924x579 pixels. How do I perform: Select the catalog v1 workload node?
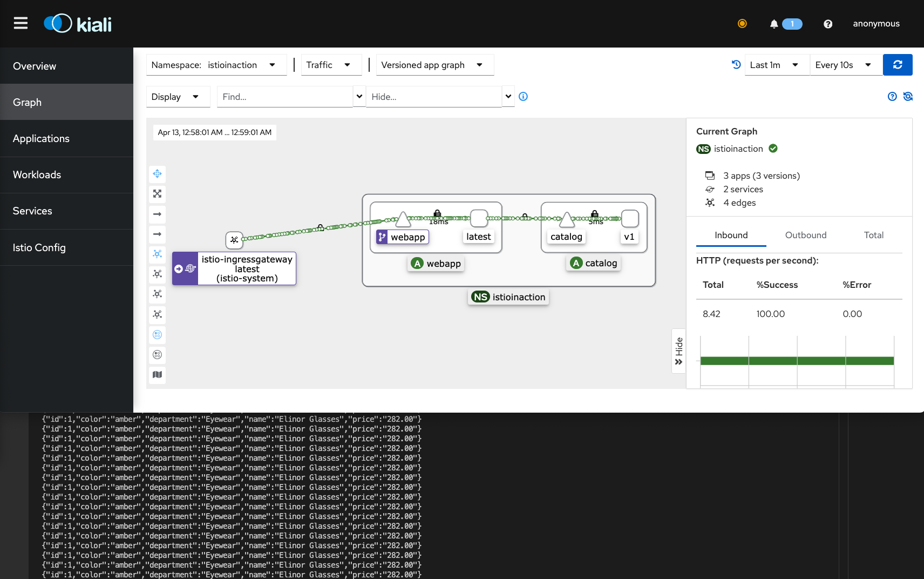[x=630, y=219]
